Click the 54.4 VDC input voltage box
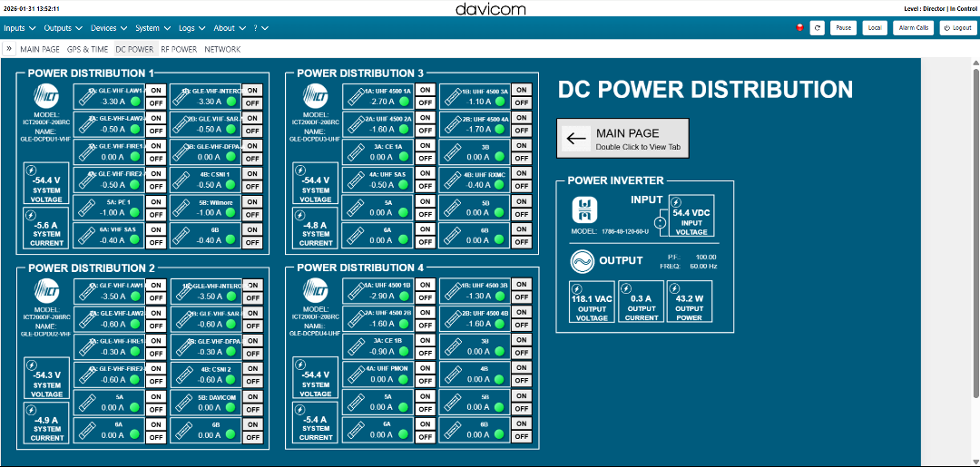The width and height of the screenshot is (980, 467). [x=691, y=216]
